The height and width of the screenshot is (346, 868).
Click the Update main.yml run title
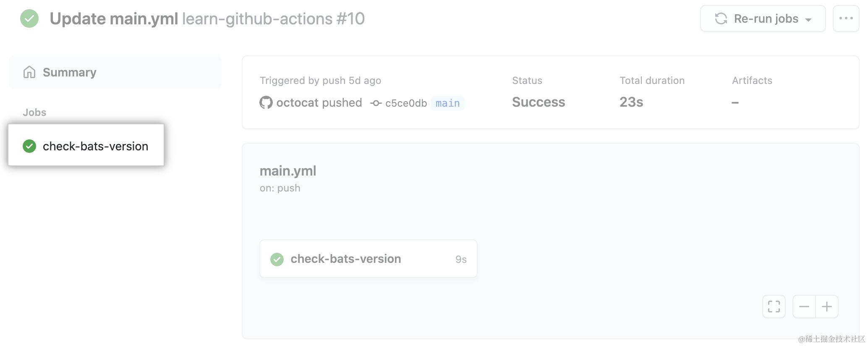click(x=114, y=18)
